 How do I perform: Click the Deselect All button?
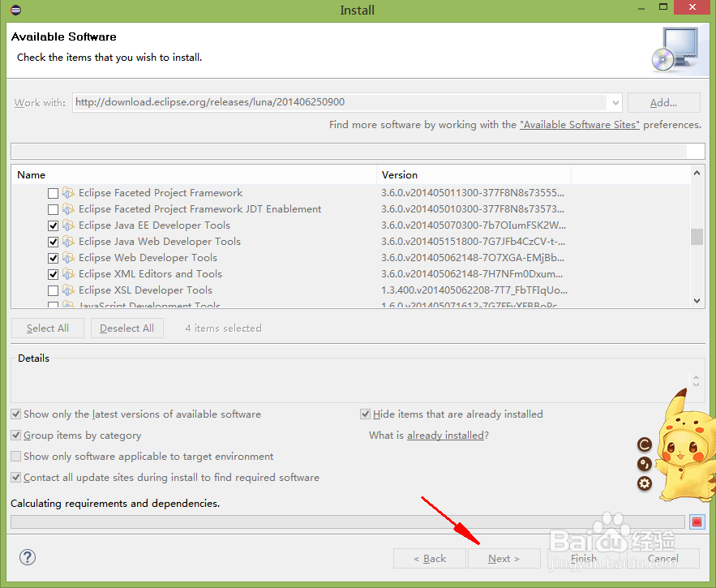pyautogui.click(x=127, y=328)
